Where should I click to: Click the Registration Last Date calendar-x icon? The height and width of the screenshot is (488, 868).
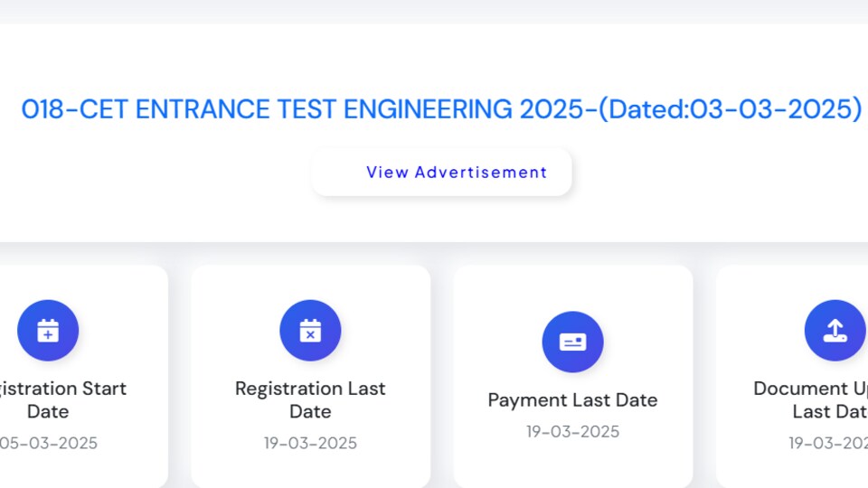310,331
